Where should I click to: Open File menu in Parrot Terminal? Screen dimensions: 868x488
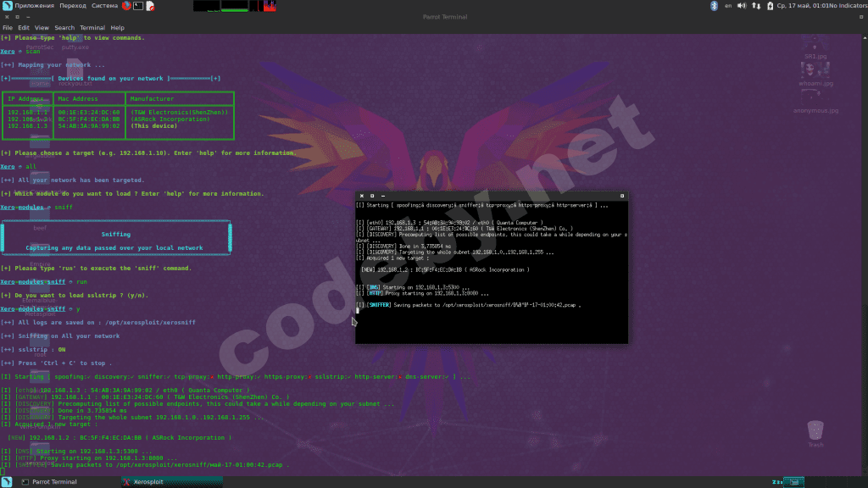[8, 28]
